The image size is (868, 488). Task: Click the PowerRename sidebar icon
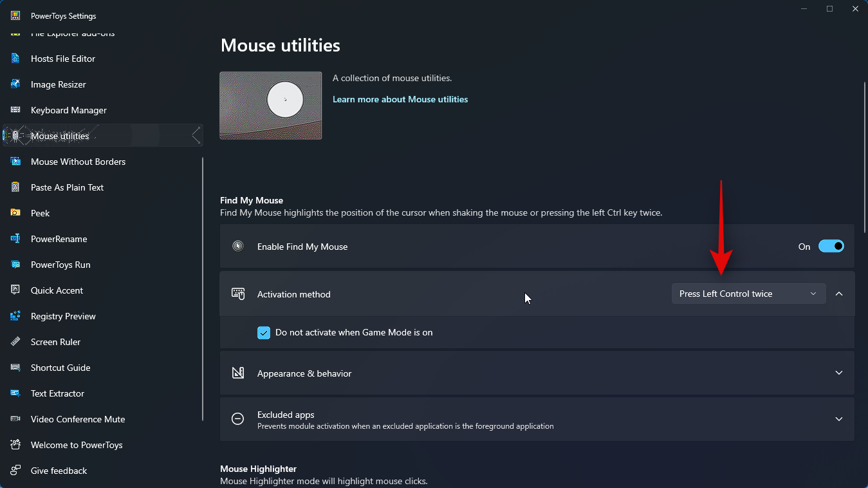[x=15, y=239]
